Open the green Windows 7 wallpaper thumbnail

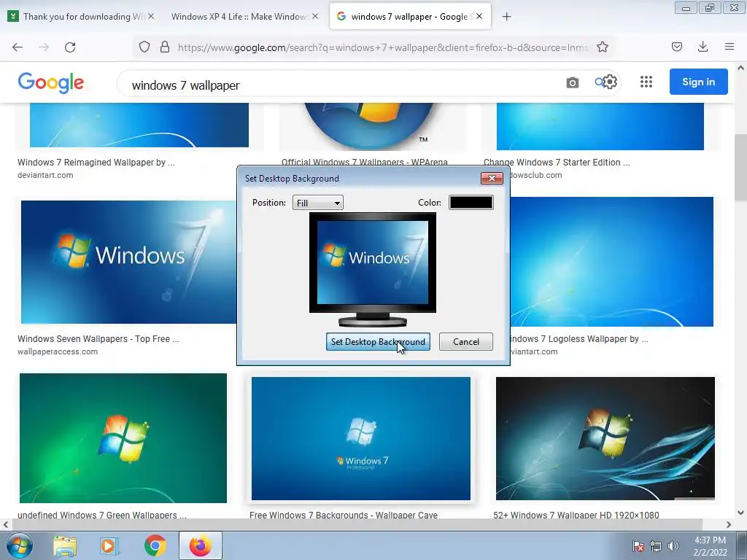tap(123, 438)
